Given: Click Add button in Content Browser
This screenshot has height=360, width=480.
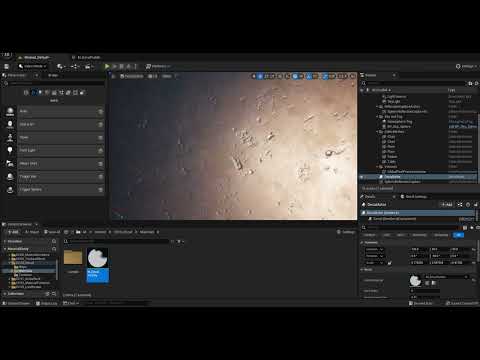Looking at the screenshot, I should click(x=13, y=232).
